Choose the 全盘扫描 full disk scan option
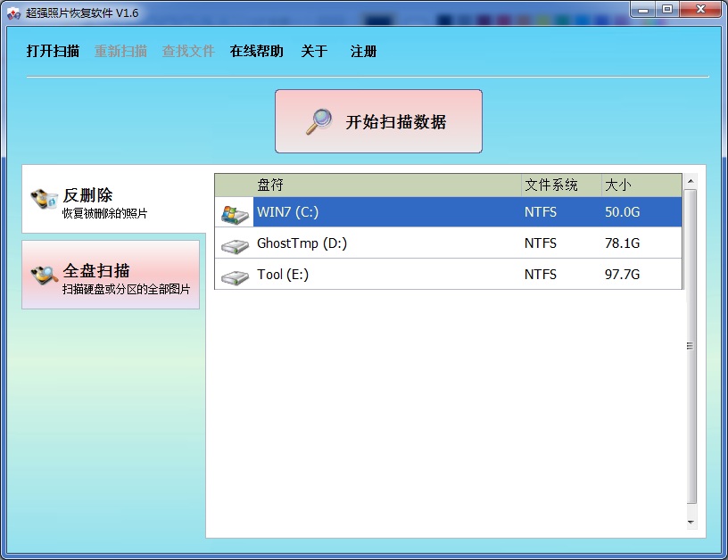Viewport: 728px width, 560px height. (111, 276)
